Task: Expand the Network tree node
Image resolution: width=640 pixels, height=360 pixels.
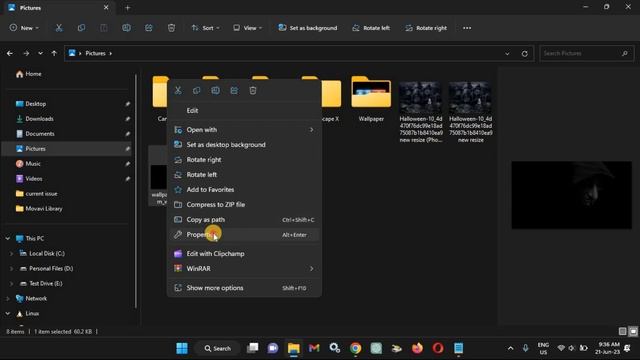Action: pyautogui.click(x=8, y=299)
